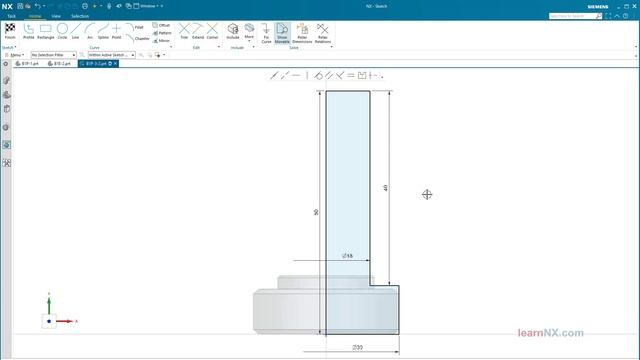Switch to the first part file tab
Viewport: 640px width, 360px height.
click(x=27, y=64)
